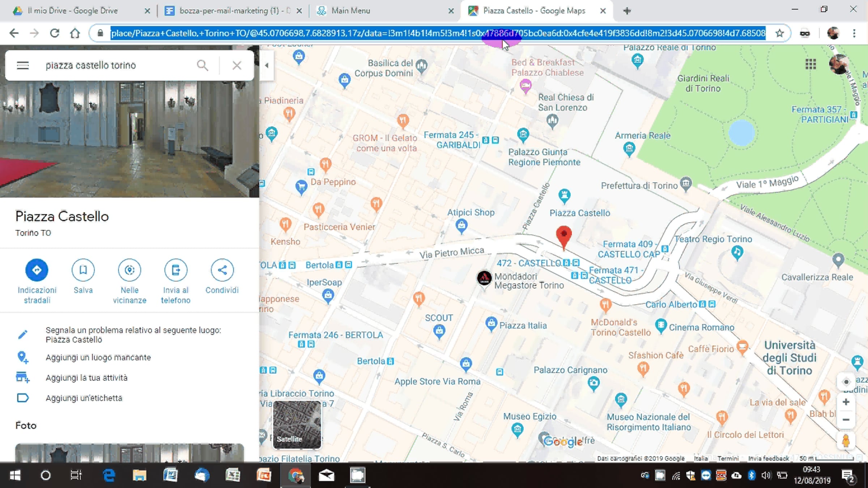
Task: Search nearby with Nelle vicinanze
Action: 129,281
